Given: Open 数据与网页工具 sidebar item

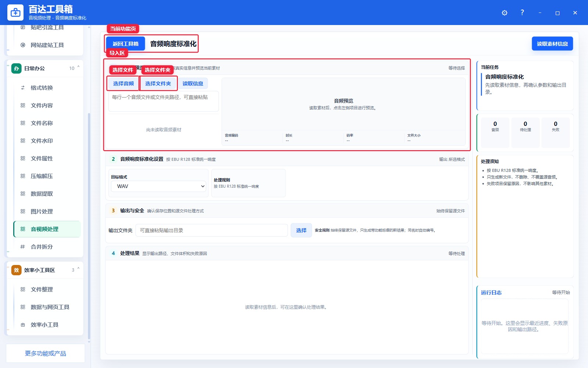Looking at the screenshot, I should 47,307.
